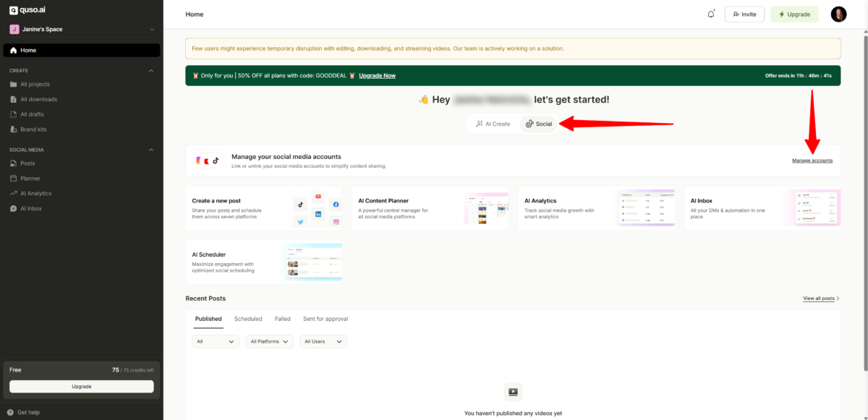The image size is (868, 420).
Task: Open the AI Scheduler card
Action: [x=264, y=262]
